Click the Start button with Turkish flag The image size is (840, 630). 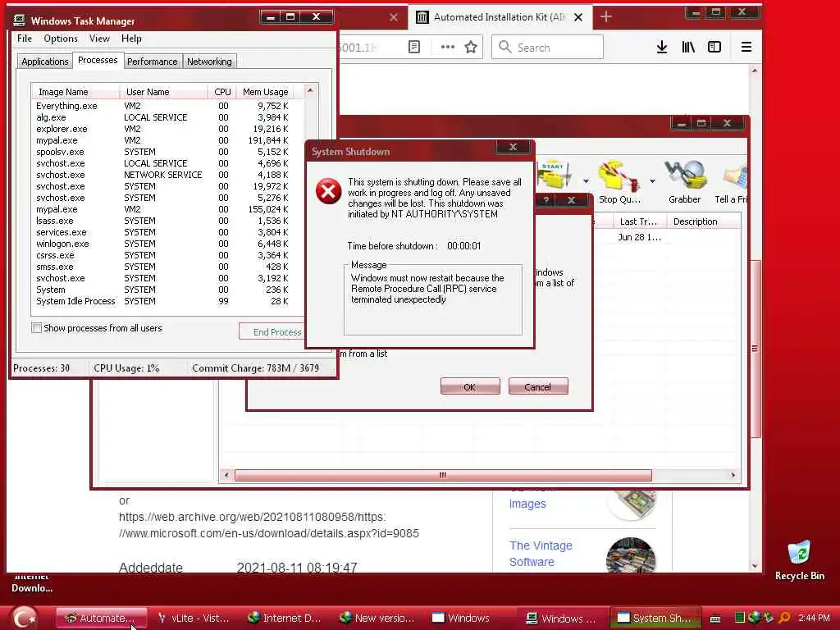click(x=24, y=619)
